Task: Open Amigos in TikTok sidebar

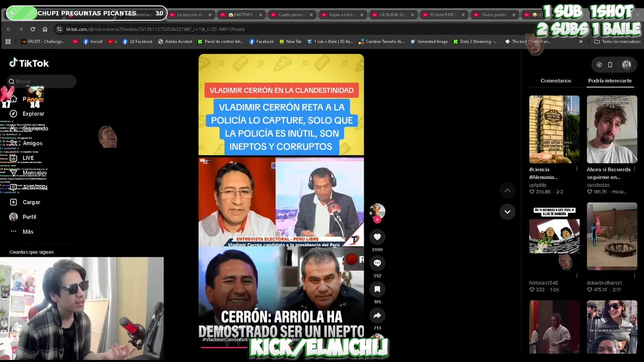Action: [x=32, y=143]
